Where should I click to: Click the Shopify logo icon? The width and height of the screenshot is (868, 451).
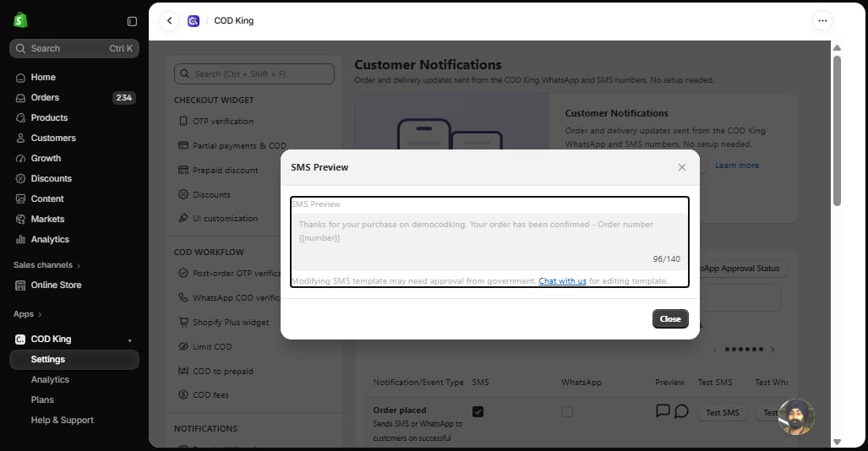20,20
